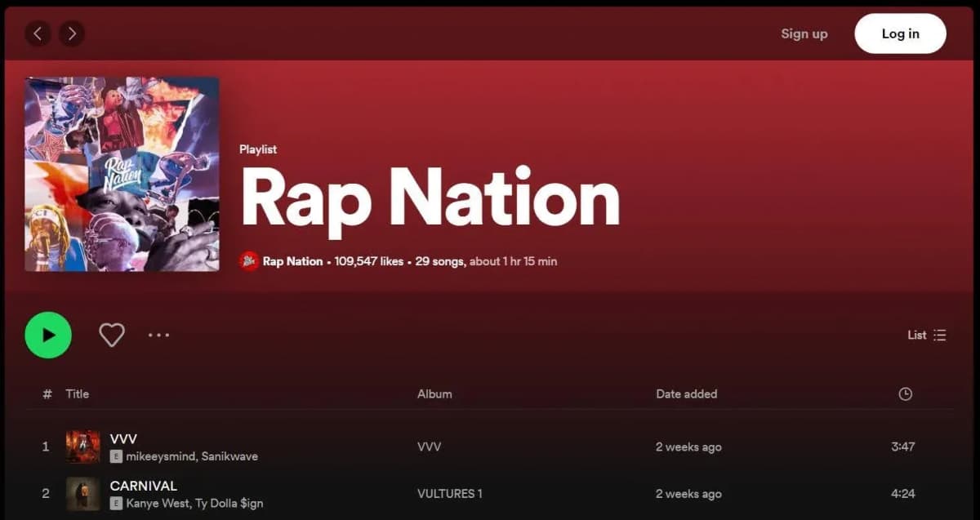Viewport: 980px width, 520px height.
Task: Click the clock duration column icon
Action: point(905,394)
